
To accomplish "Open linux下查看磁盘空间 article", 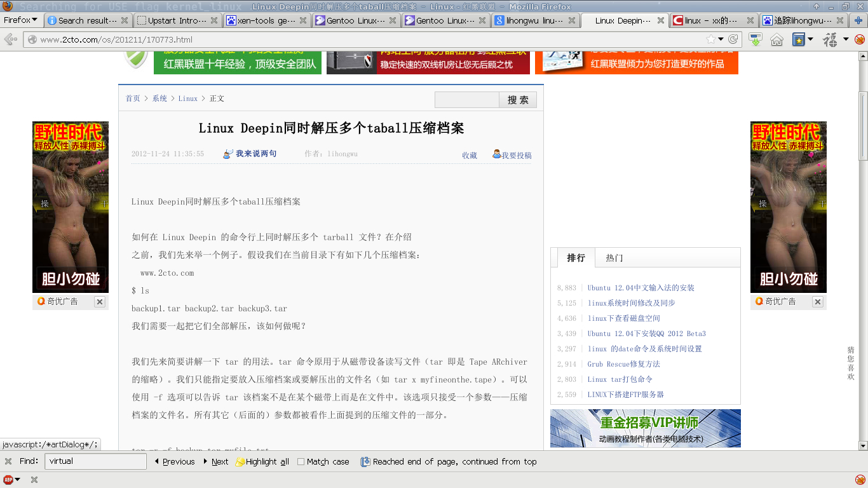I will [x=624, y=318].
